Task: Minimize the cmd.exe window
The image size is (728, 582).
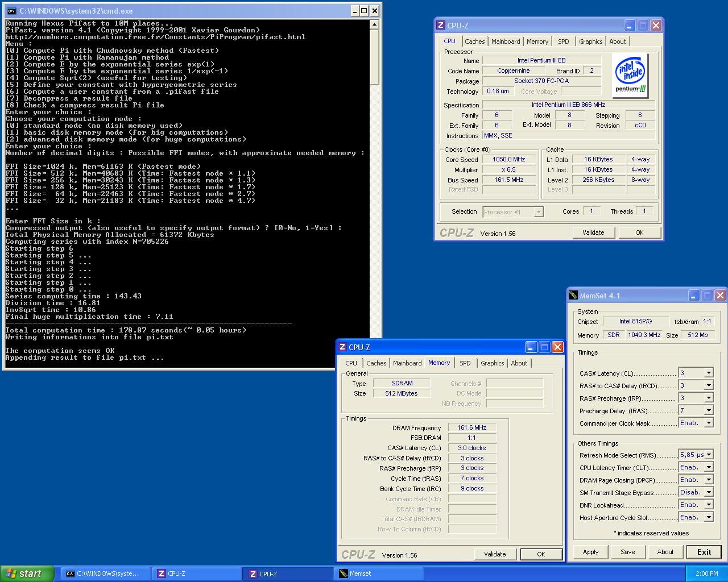Action: click(x=354, y=11)
